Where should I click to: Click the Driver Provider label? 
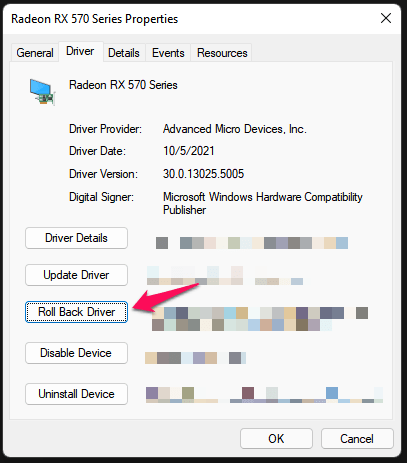point(105,129)
